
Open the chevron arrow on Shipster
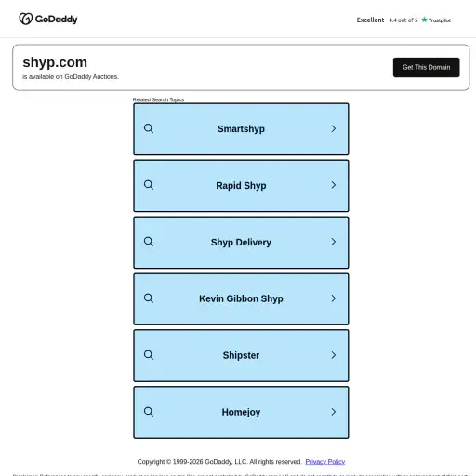pyautogui.click(x=334, y=355)
